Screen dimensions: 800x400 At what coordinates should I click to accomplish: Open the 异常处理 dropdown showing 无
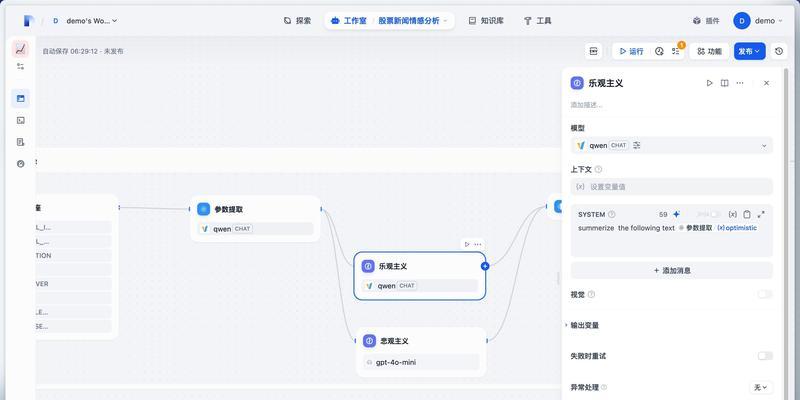761,388
